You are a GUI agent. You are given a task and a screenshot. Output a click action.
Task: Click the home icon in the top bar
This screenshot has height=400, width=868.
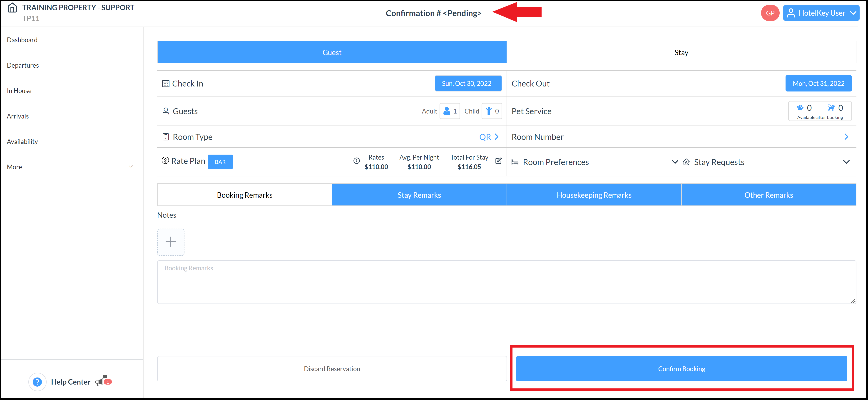point(12,7)
